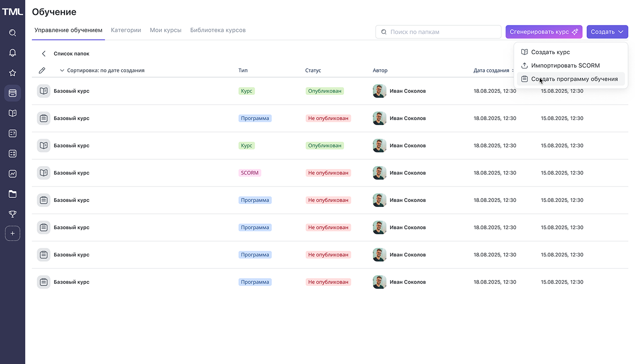
Task: Open the folder icon in the sidebar
Action: tap(12, 194)
